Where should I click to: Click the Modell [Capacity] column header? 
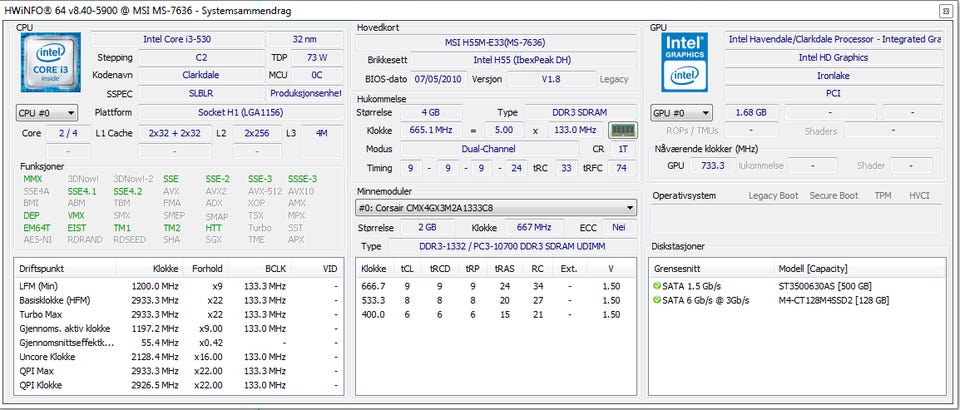point(814,269)
